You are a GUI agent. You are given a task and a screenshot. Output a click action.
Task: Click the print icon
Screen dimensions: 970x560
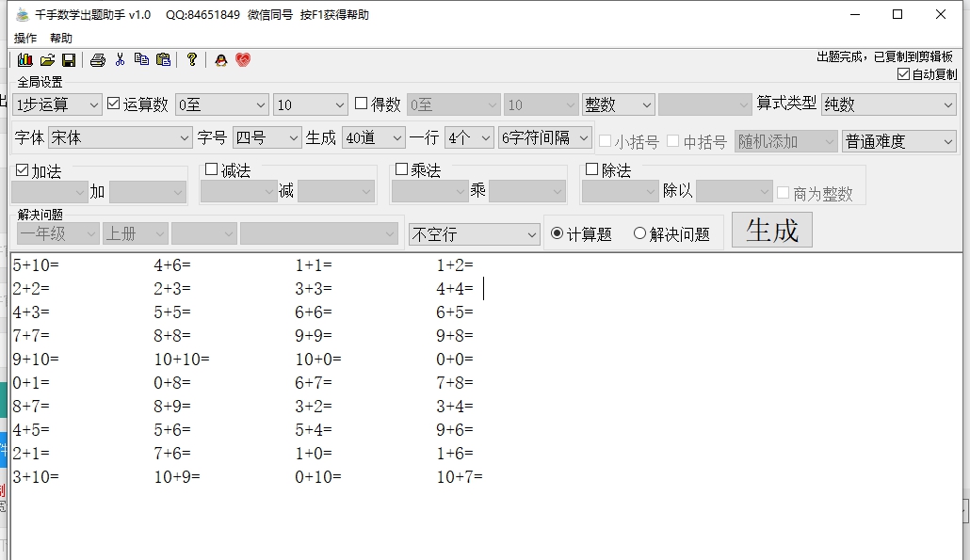click(97, 59)
